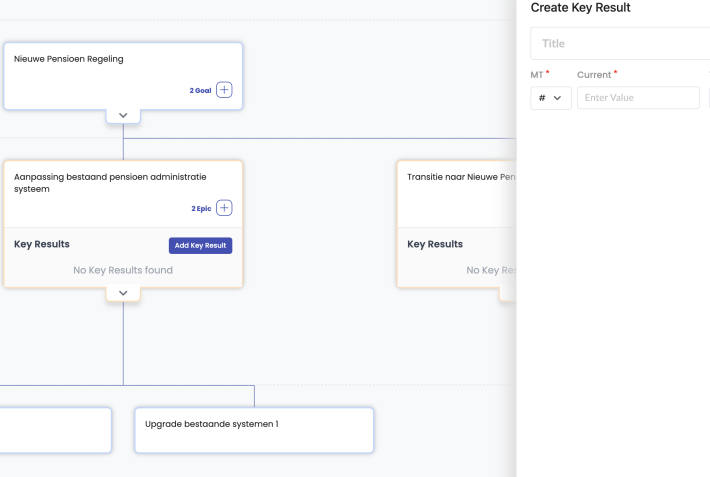Viewport: 710px width, 477px height.
Task: Click the plus icon next to 2 Epic
Action: coord(224,208)
